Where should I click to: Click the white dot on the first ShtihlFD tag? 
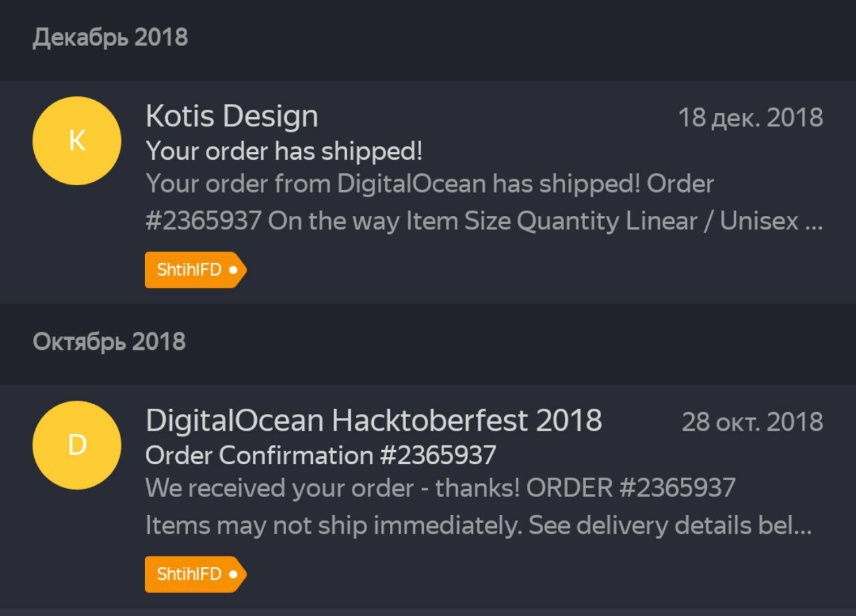point(233,270)
